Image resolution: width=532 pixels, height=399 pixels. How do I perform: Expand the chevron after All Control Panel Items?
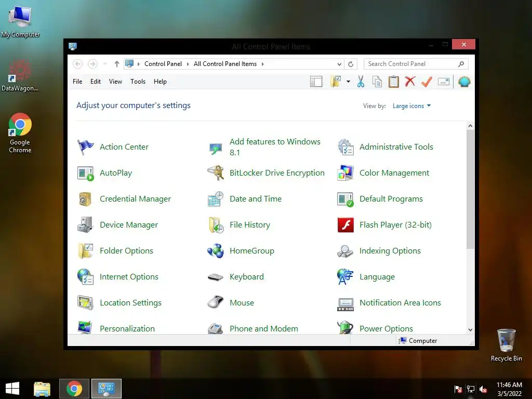(262, 64)
